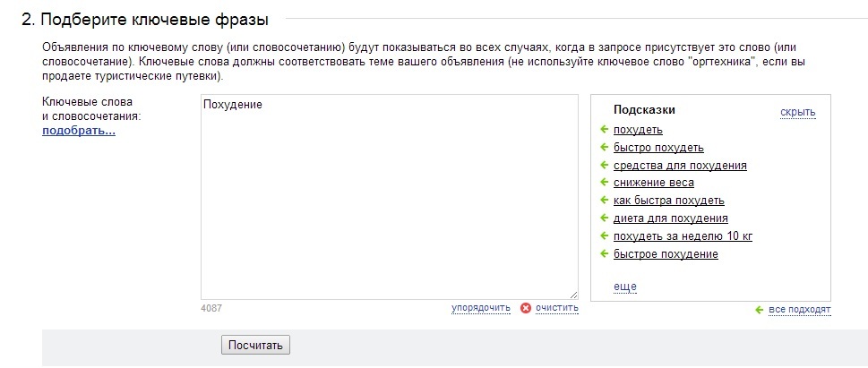Click arrow icon next to 'как быстра похудеть'
Screen dimensions: 868x368
pyautogui.click(x=604, y=201)
